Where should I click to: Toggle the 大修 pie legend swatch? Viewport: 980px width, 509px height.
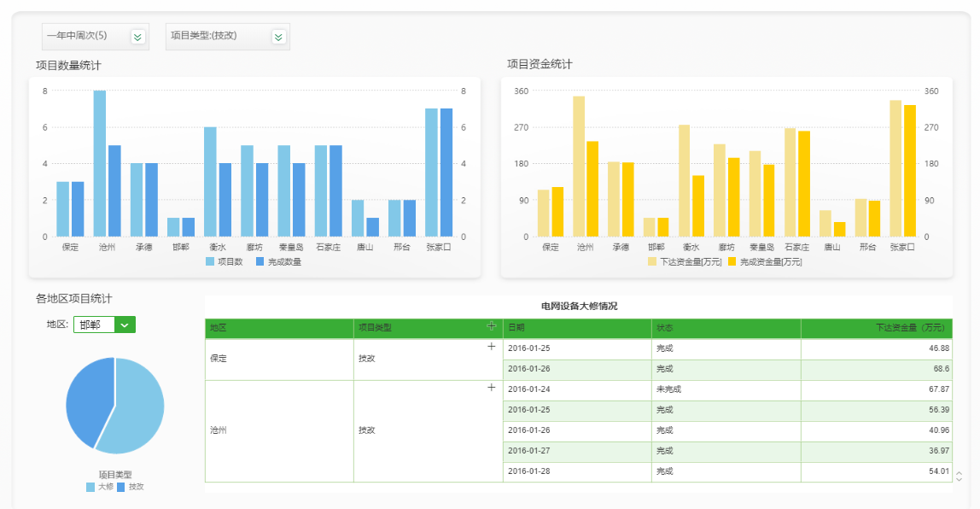pos(90,487)
